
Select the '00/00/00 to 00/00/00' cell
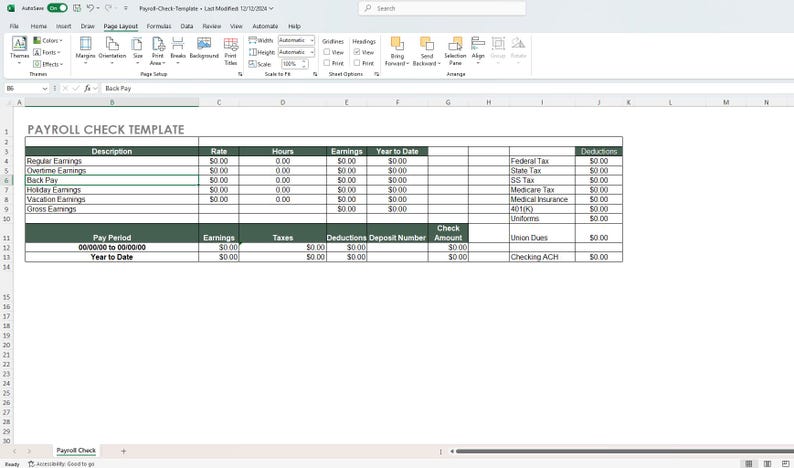coord(112,247)
